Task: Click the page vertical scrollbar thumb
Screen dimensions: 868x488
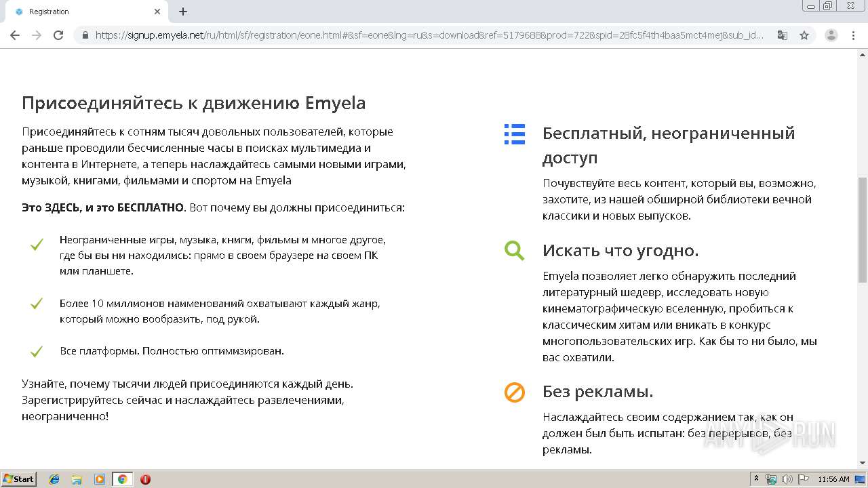Action: (x=863, y=229)
